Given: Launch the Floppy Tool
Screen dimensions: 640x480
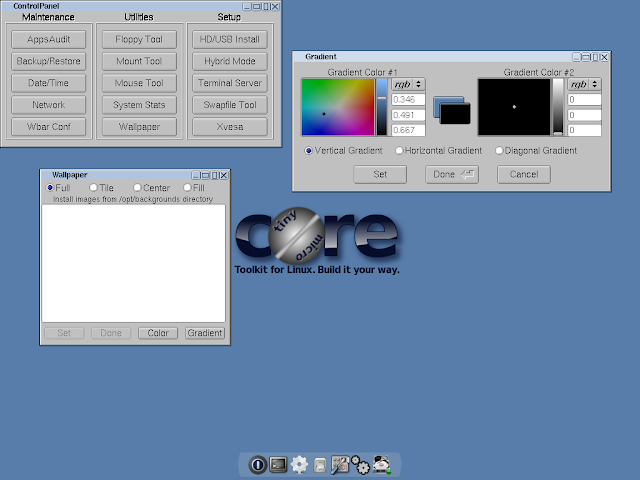Looking at the screenshot, I should 139,39.
